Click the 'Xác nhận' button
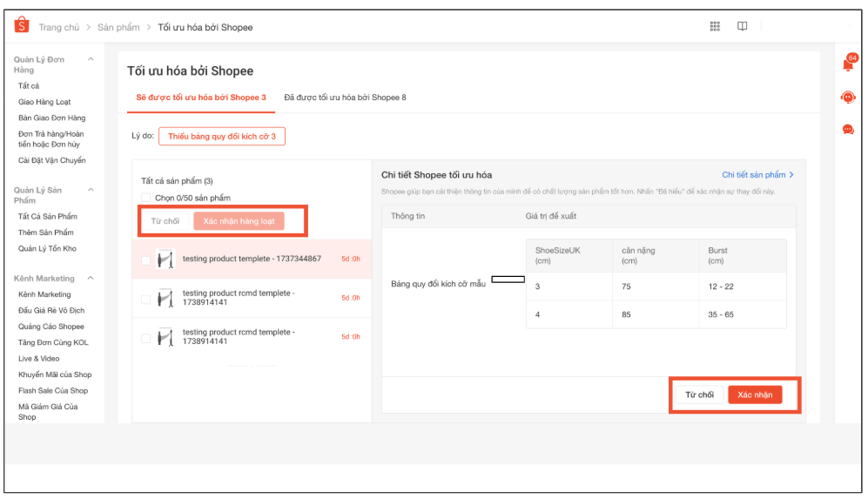868x499 pixels. [755, 394]
